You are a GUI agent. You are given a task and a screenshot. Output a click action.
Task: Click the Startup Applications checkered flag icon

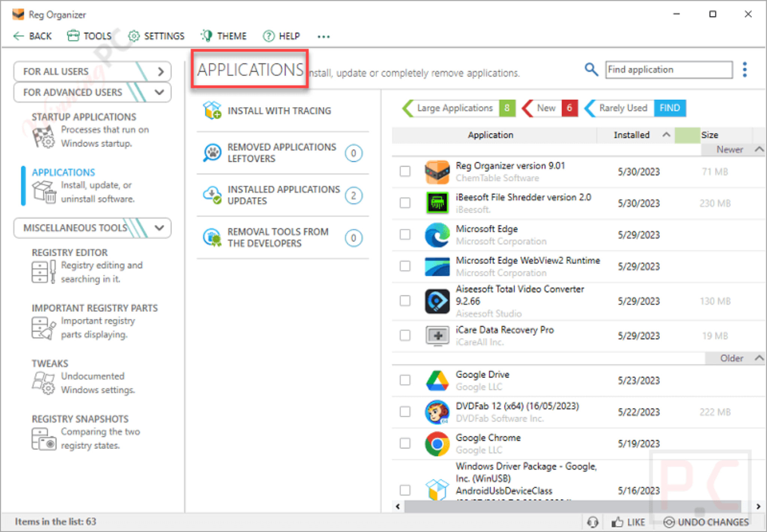(x=44, y=137)
